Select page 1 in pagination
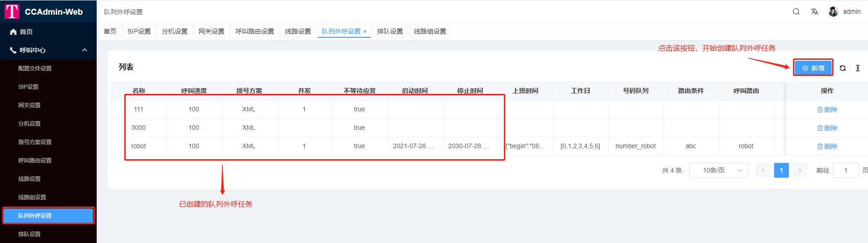The image size is (868, 243). coord(781,170)
